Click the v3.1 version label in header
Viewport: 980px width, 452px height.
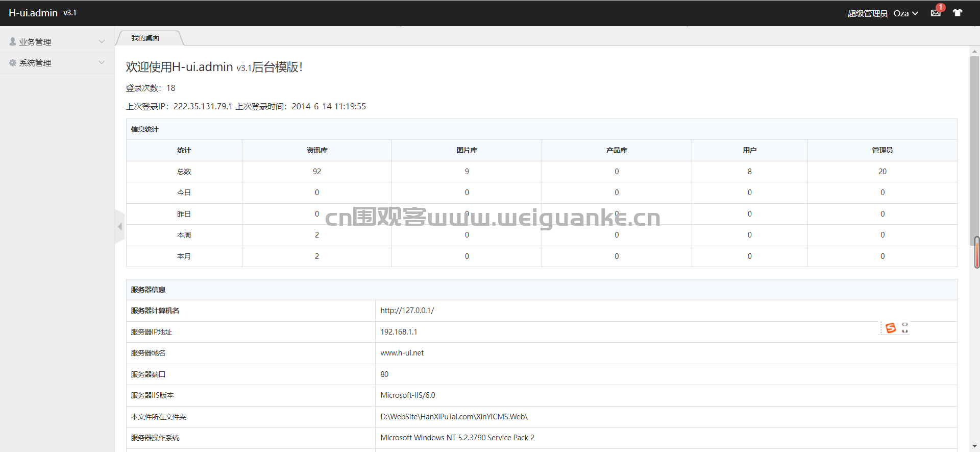click(x=70, y=13)
